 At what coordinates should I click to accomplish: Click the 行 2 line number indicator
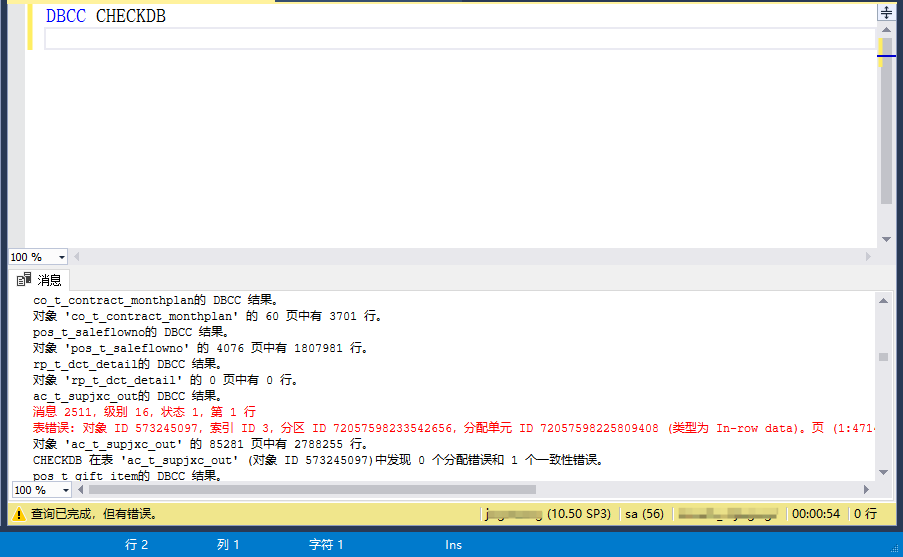click(x=136, y=545)
